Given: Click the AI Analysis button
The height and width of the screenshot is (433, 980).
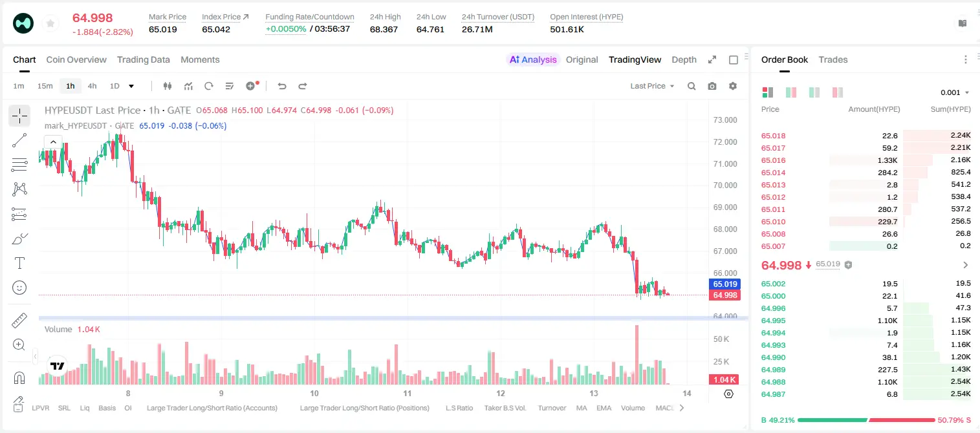Looking at the screenshot, I should (532, 59).
